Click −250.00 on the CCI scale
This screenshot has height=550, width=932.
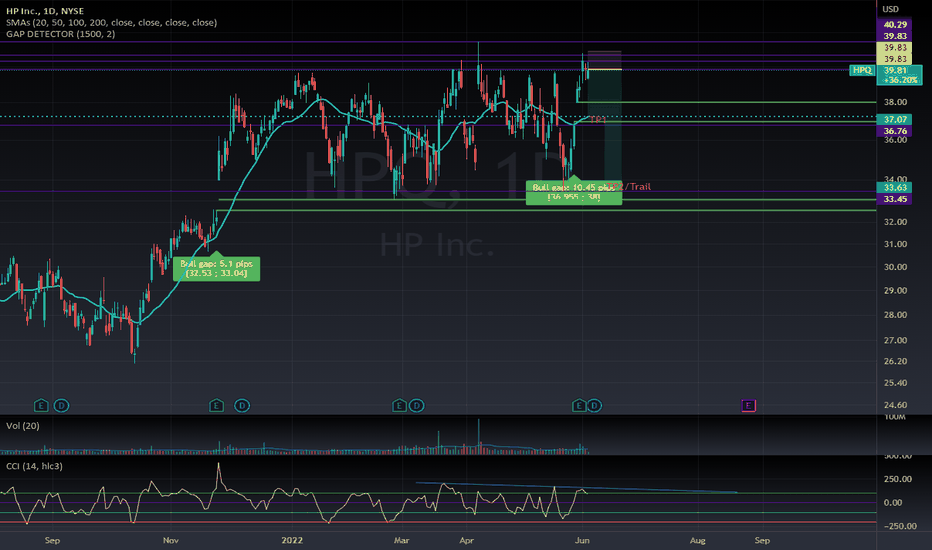(900, 526)
